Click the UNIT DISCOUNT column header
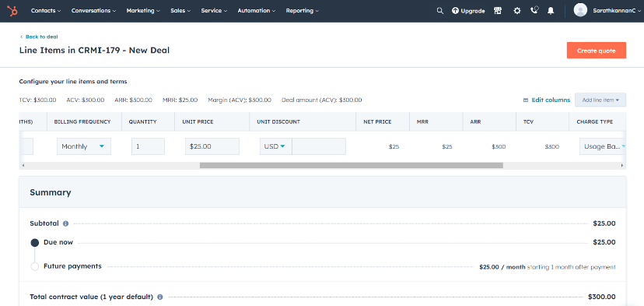This screenshot has height=306, width=644. tap(303, 121)
